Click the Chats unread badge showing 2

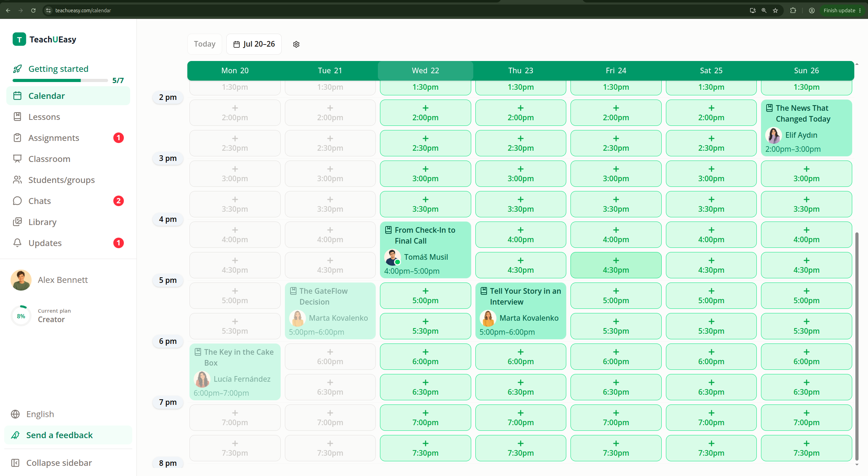click(119, 201)
